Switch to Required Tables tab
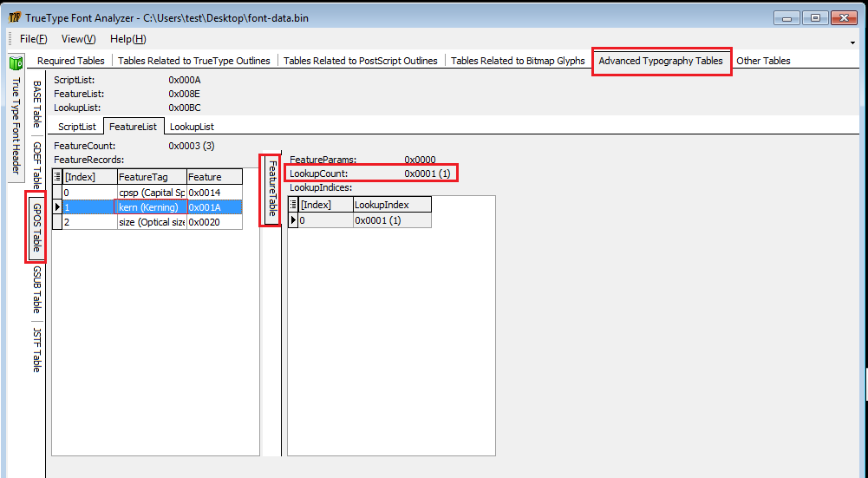 pyautogui.click(x=71, y=61)
